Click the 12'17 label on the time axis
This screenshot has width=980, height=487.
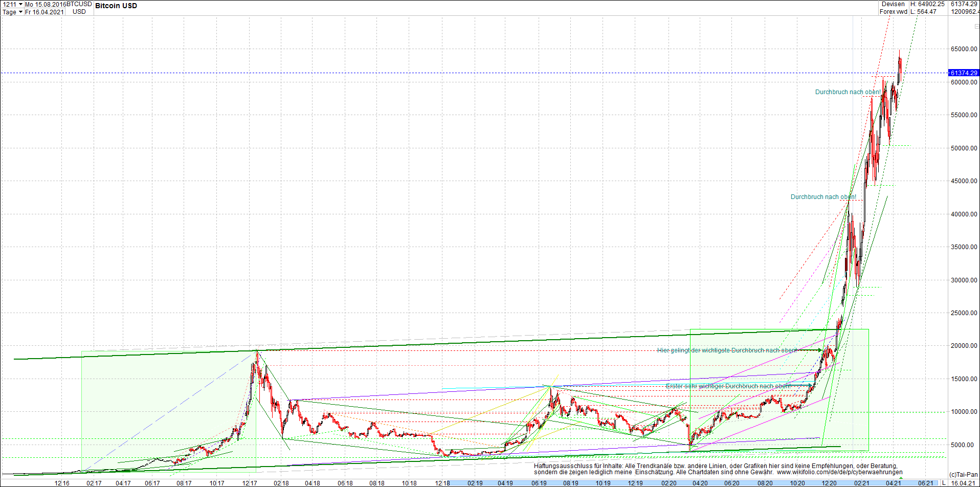click(250, 483)
